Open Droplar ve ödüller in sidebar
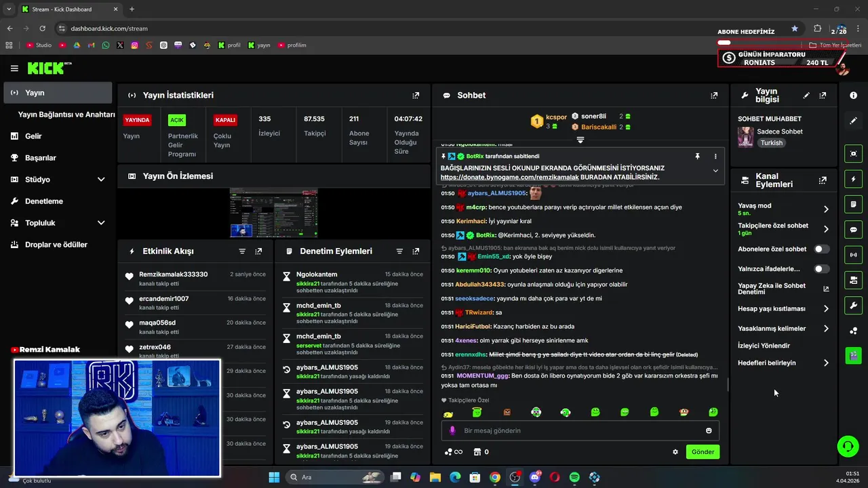 58,245
